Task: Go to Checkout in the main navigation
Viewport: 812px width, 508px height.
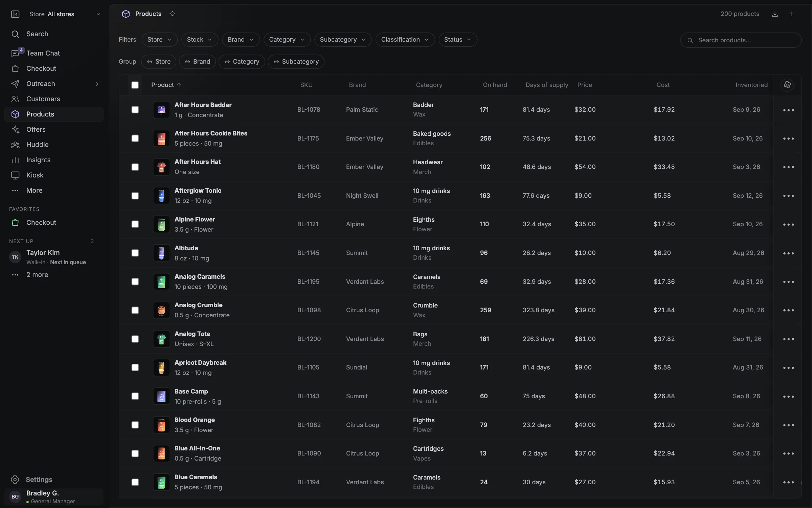Action: (x=54, y=68)
